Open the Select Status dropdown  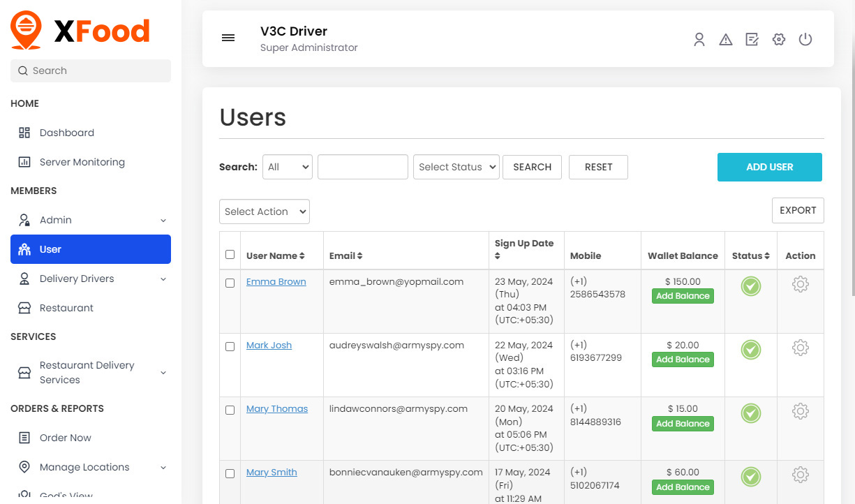tap(456, 167)
